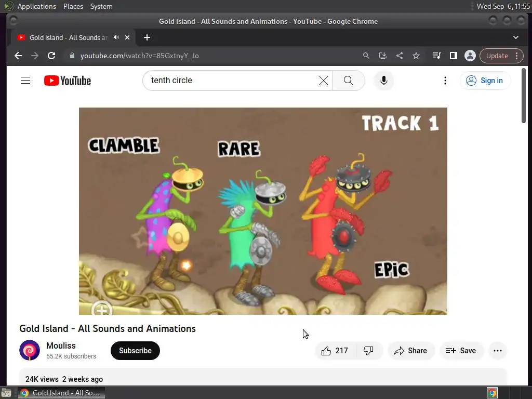Open the Chrome profile avatar
Viewport: 532px width, 399px height.
(x=470, y=56)
